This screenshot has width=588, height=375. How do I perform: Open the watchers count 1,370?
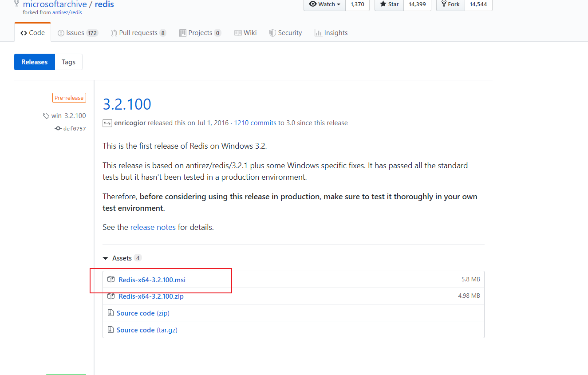point(357,4)
